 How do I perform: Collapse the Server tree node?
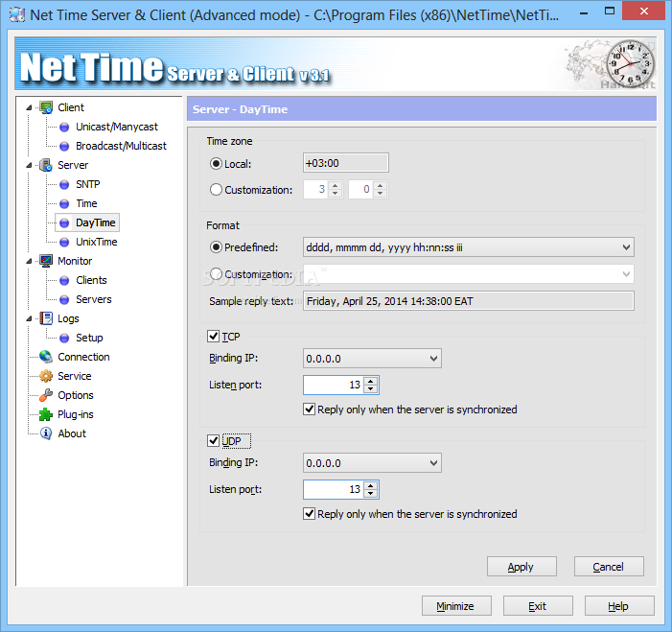[x=29, y=166]
